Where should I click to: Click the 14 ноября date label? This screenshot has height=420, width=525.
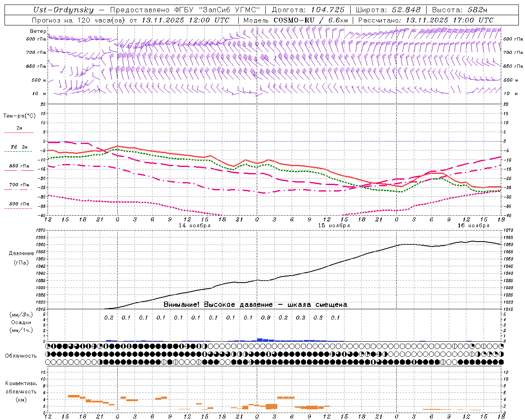(x=194, y=226)
